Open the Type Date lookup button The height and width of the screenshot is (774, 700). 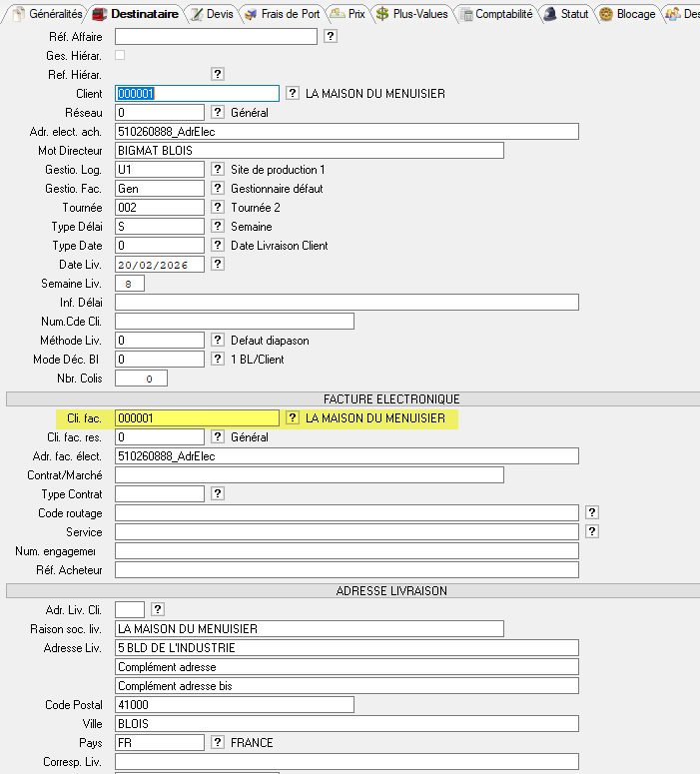pos(218,245)
